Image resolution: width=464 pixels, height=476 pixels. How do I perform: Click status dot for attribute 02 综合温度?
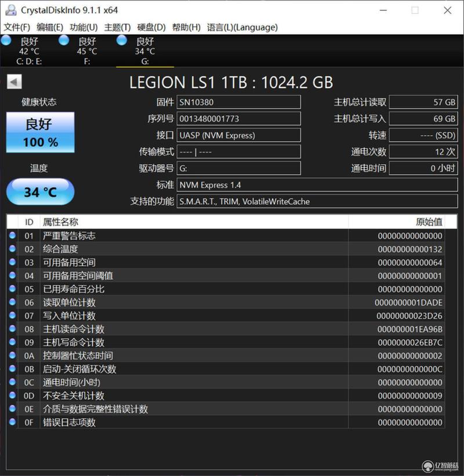12,249
